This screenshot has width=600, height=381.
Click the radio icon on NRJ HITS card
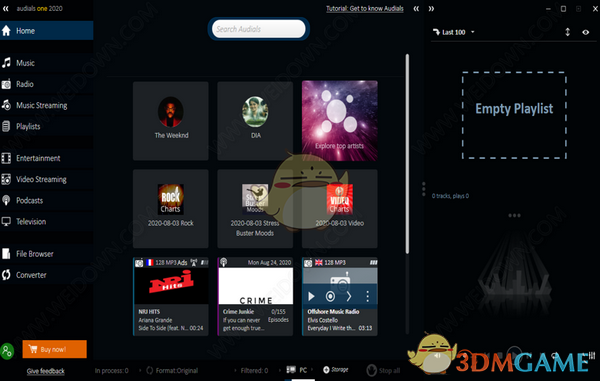point(139,262)
